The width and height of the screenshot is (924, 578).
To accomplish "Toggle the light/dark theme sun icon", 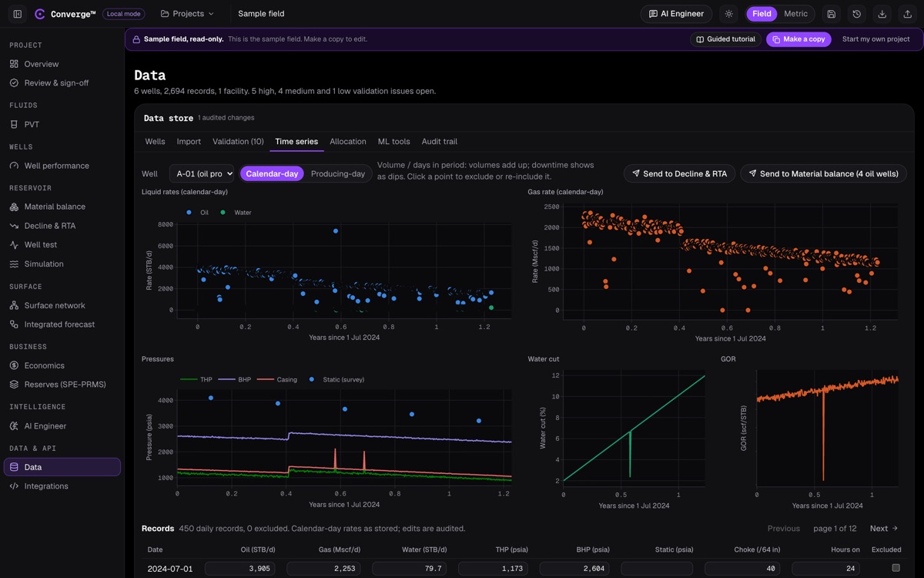I will [728, 14].
